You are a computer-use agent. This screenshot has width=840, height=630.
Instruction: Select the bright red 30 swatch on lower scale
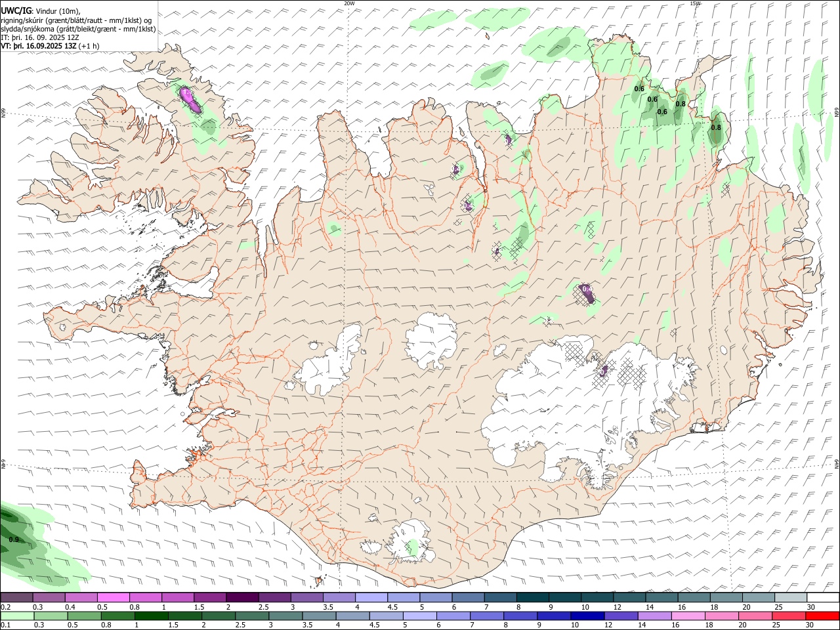tap(822, 616)
